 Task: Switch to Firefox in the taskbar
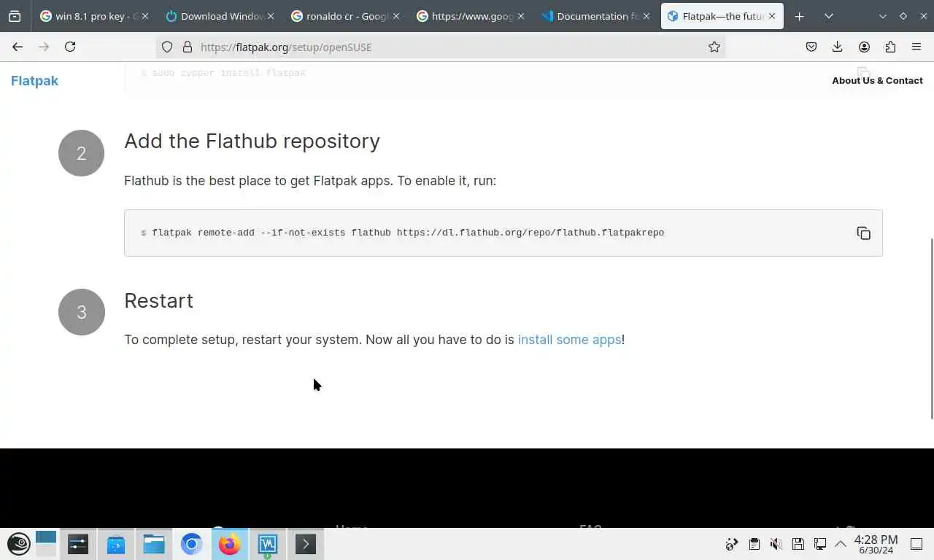pyautogui.click(x=230, y=544)
